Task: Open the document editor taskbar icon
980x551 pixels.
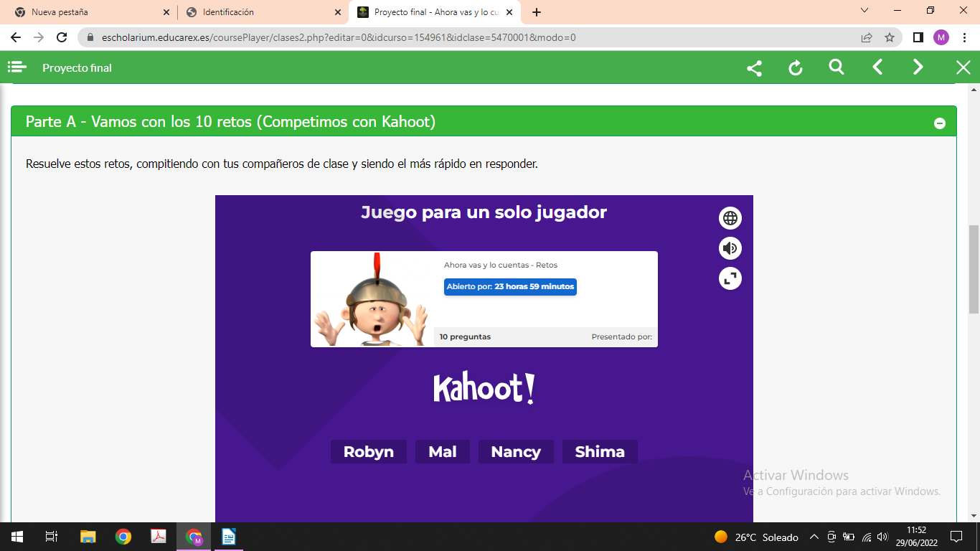Action: click(228, 537)
